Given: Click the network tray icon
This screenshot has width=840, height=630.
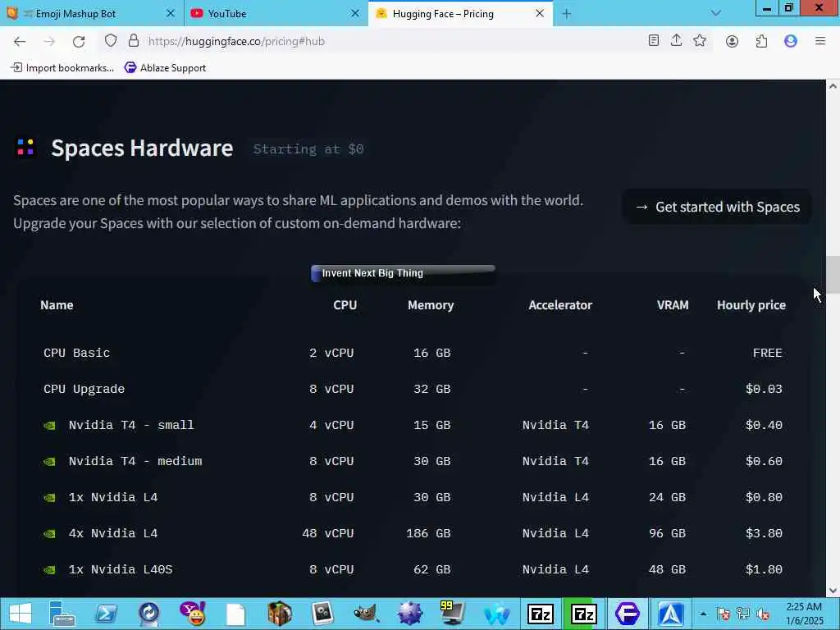Looking at the screenshot, I should click(742, 614).
